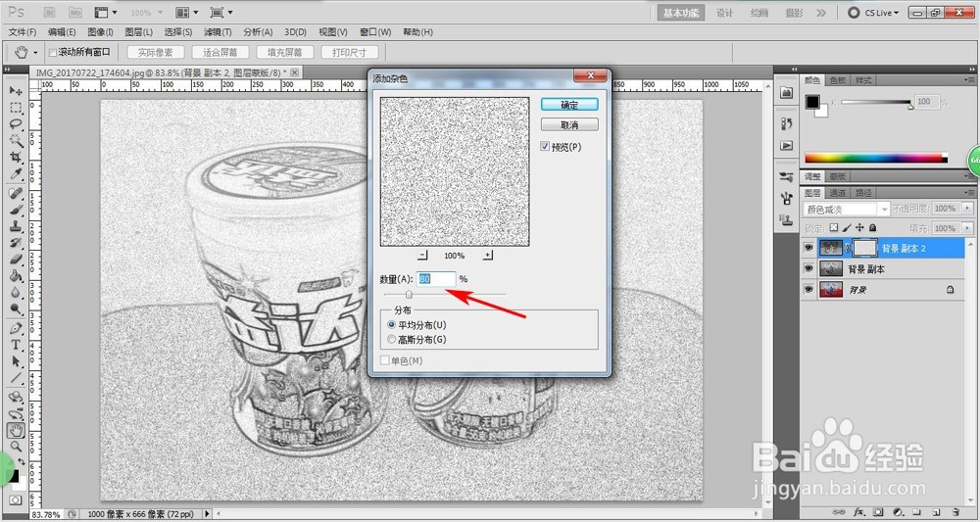Image resolution: width=980 pixels, height=522 pixels.
Task: Select the Eraser tool
Action: click(16, 259)
